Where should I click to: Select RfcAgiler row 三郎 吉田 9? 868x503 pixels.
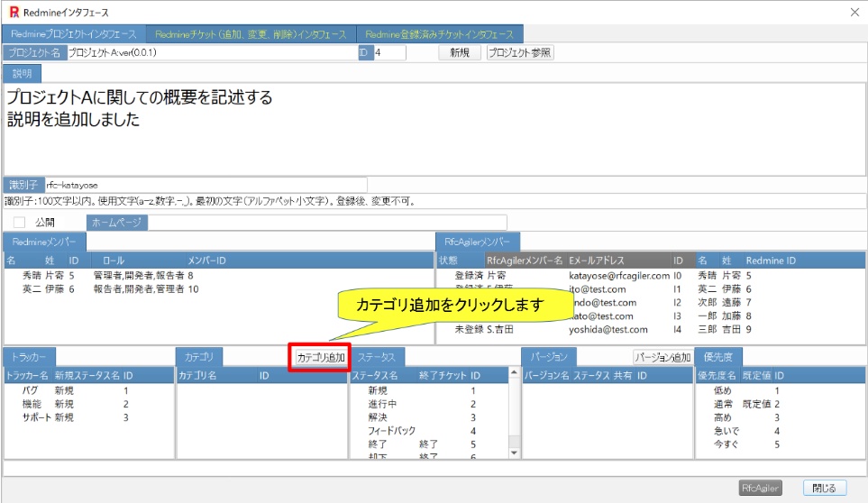click(x=651, y=329)
